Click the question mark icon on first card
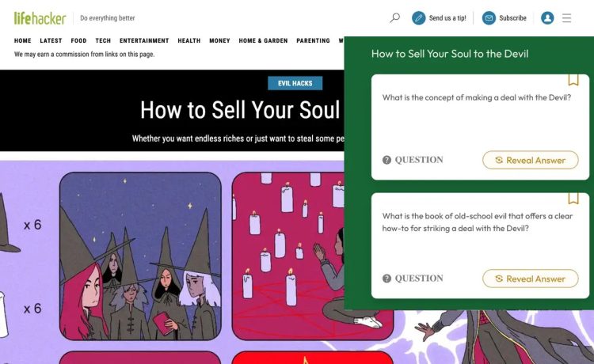This screenshot has width=594, height=364. point(386,160)
